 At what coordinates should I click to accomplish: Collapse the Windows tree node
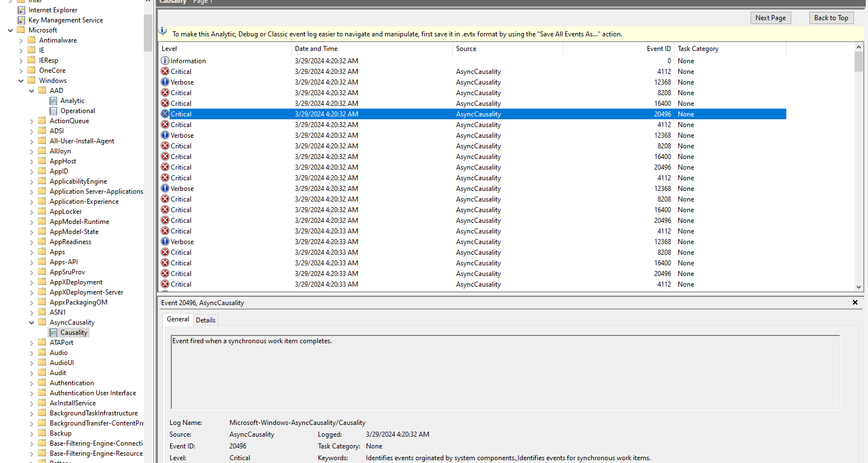click(x=20, y=80)
